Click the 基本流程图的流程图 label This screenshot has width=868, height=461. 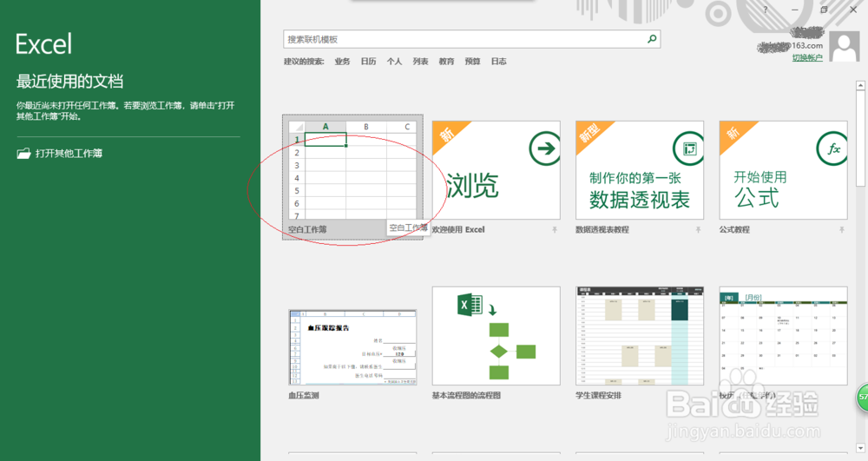[x=466, y=396]
